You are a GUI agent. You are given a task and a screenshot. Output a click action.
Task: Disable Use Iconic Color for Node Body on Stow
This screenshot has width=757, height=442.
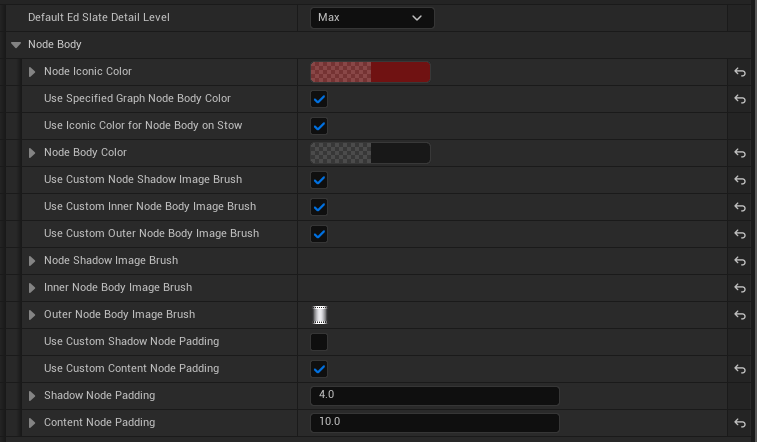[319, 126]
